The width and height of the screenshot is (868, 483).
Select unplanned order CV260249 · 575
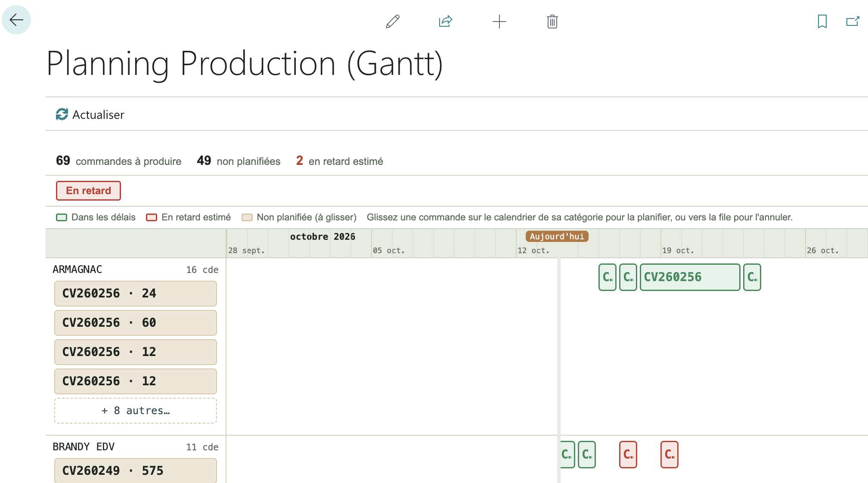[136, 471]
